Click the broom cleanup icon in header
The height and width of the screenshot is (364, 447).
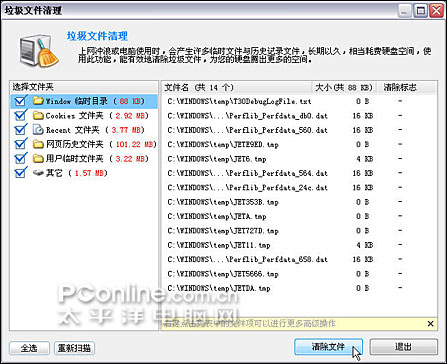click(x=39, y=52)
